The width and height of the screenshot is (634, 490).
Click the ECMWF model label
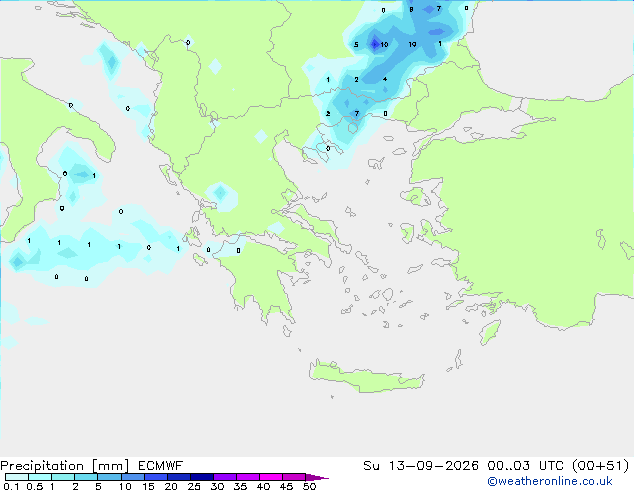point(161,465)
